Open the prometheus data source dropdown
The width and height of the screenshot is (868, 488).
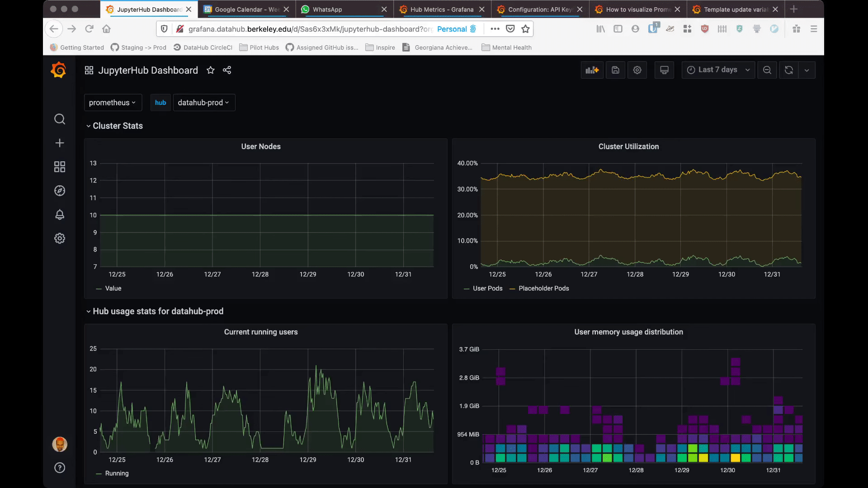pos(112,103)
